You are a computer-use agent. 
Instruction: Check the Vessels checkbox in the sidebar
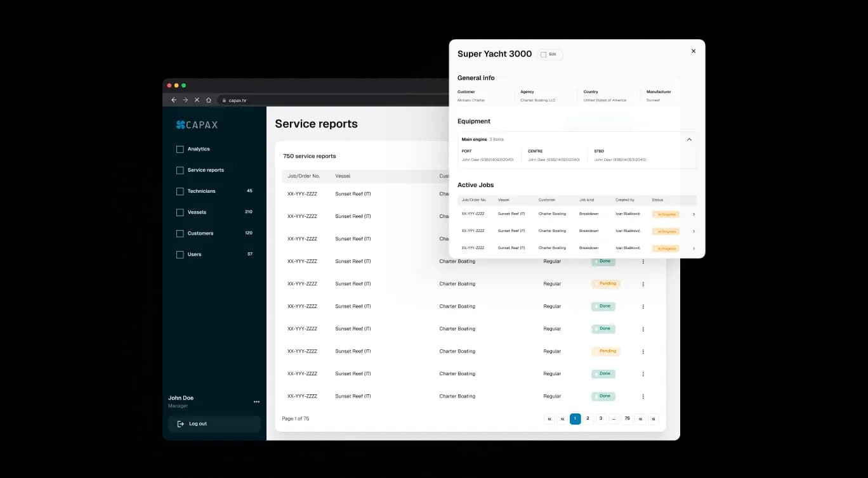point(180,212)
